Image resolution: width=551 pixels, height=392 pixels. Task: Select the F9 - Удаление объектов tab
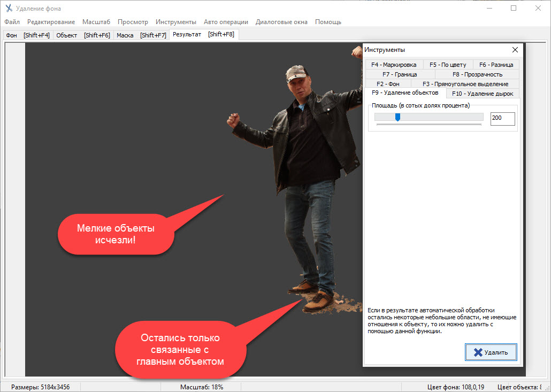(x=405, y=93)
